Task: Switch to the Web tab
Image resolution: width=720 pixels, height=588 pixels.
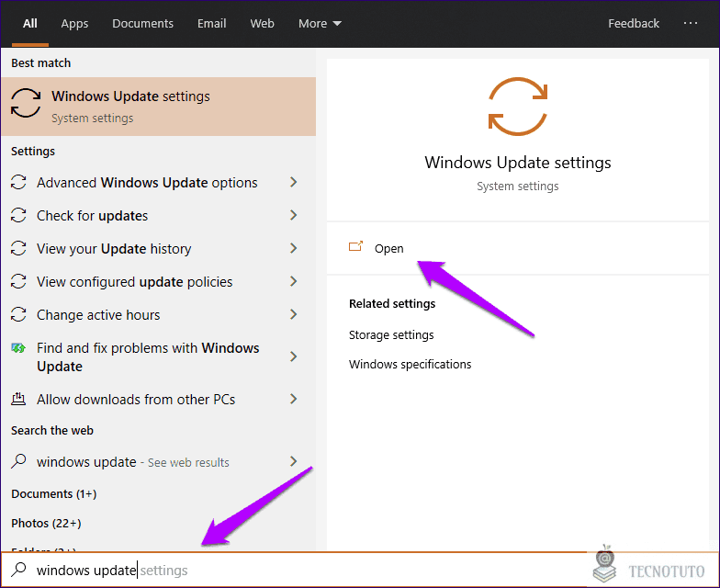Action: (x=263, y=24)
